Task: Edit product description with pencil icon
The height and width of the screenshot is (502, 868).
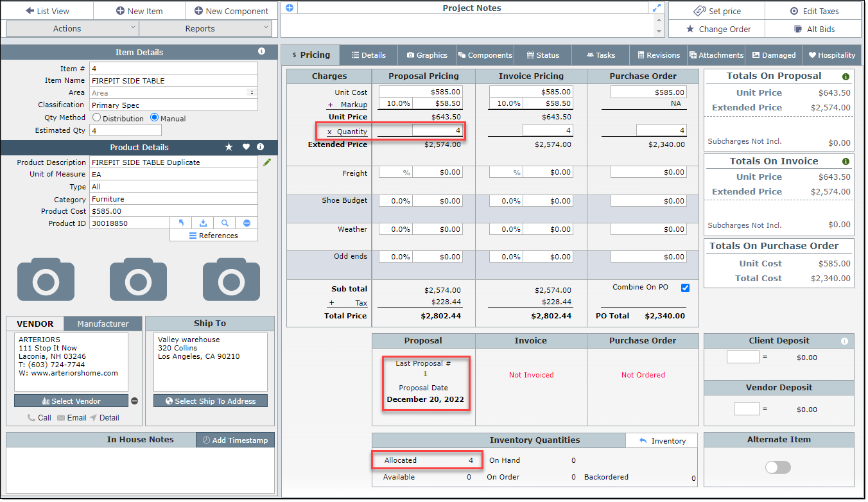Action: point(267,162)
